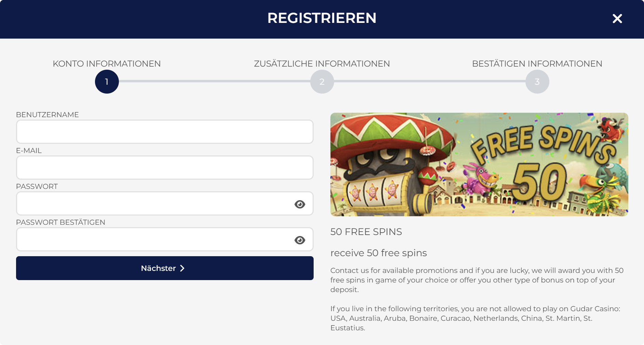Focus the Passwort Bestätigen input field
Image resolution: width=644 pixels, height=345 pixels.
[x=165, y=239]
